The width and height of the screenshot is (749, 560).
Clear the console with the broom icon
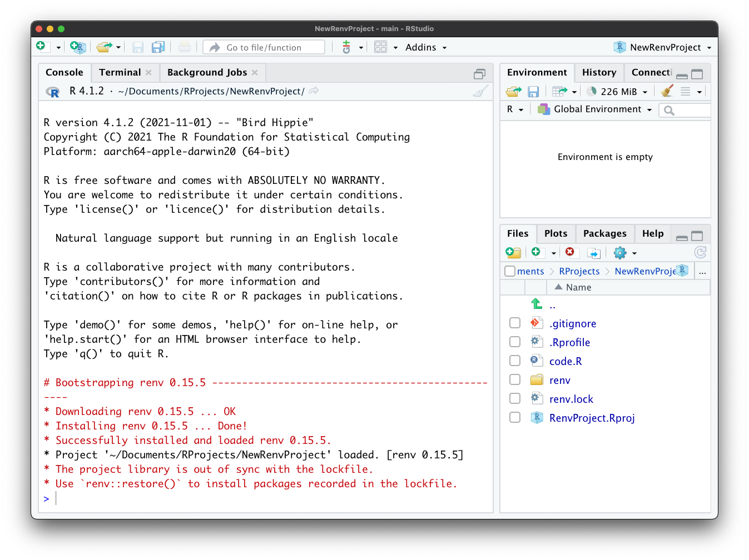coord(481,91)
